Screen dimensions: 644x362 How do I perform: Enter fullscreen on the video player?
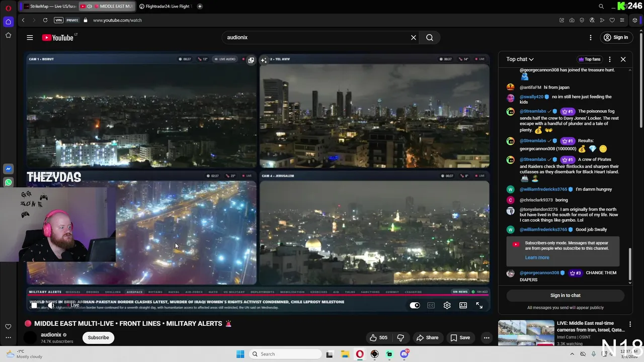tap(479, 305)
